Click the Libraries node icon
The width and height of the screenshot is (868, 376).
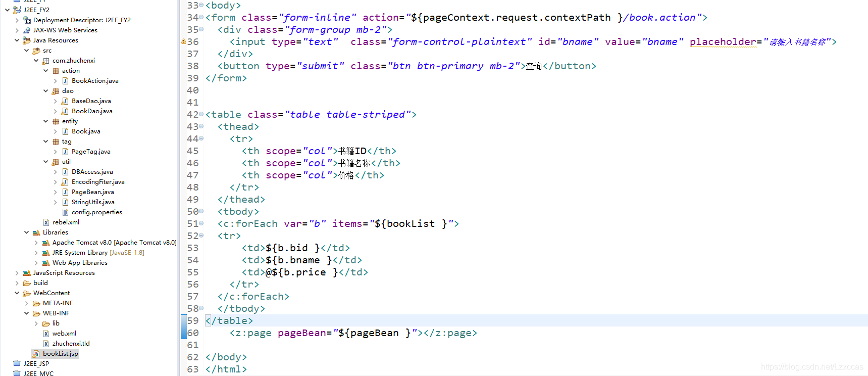point(36,232)
